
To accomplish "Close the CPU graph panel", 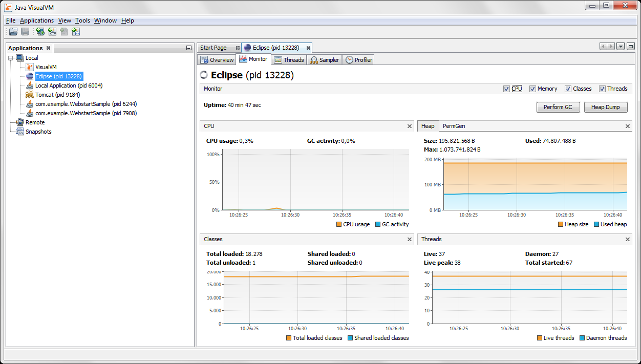I will [x=410, y=126].
